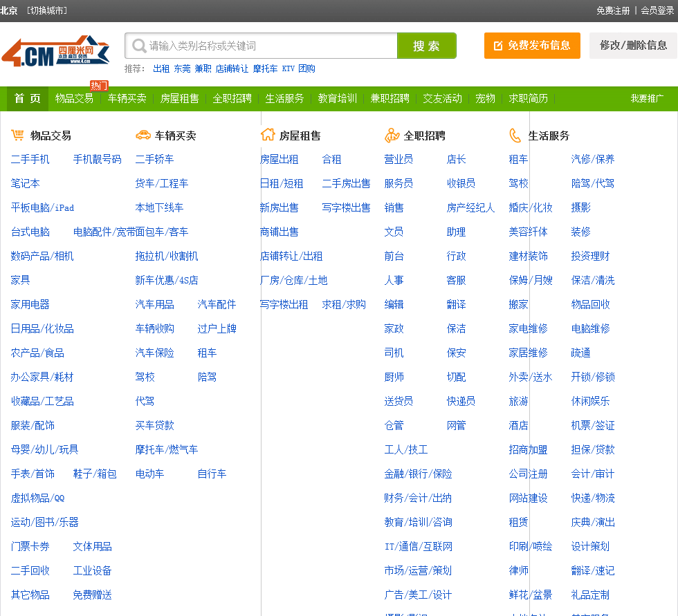Open the 机票/签证 service category
The image size is (678, 616).
[593, 425]
